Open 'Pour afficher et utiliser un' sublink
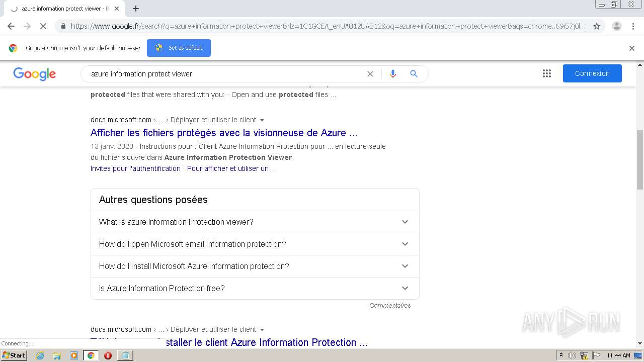 click(x=232, y=168)
